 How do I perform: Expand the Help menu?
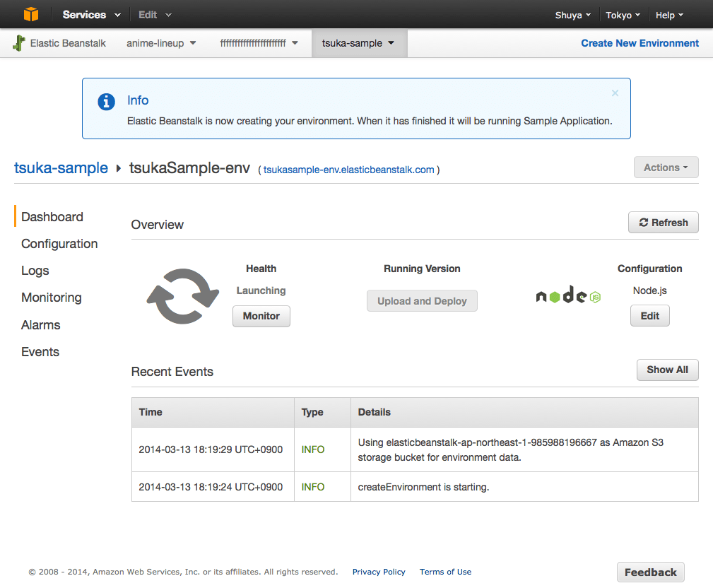click(x=669, y=15)
